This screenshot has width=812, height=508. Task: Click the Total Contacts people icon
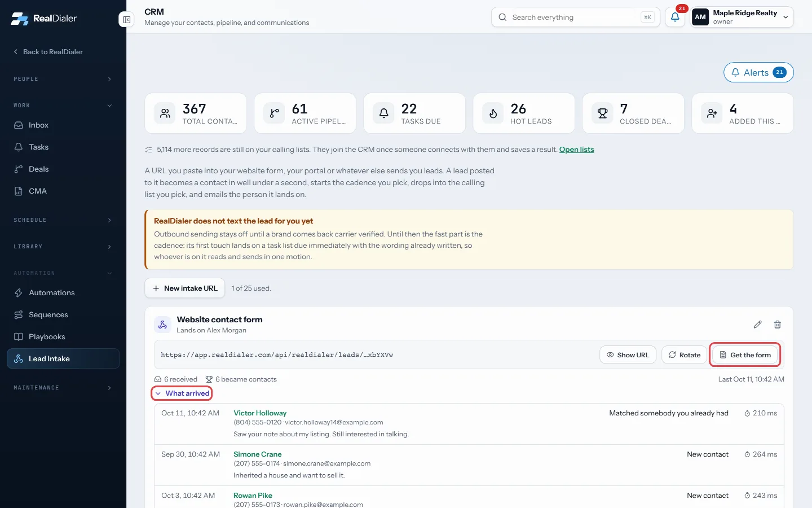[x=165, y=113]
